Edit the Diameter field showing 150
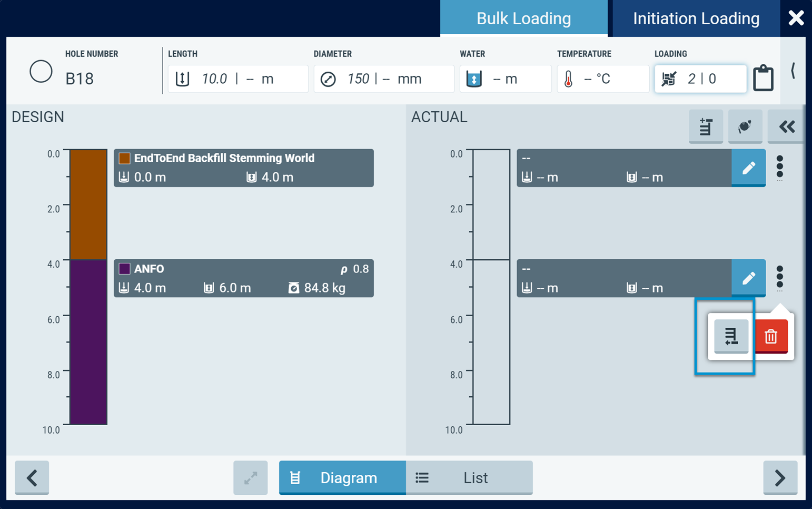 (x=384, y=79)
